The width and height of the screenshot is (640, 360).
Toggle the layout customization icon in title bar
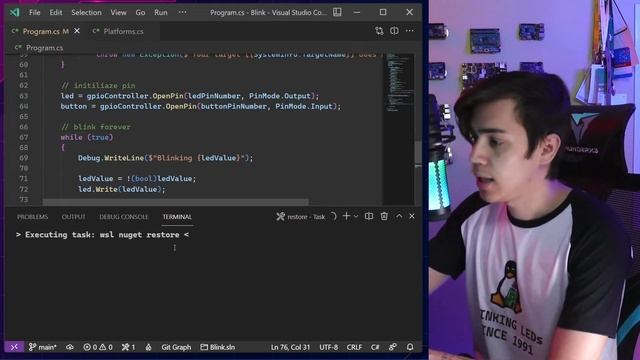point(337,12)
